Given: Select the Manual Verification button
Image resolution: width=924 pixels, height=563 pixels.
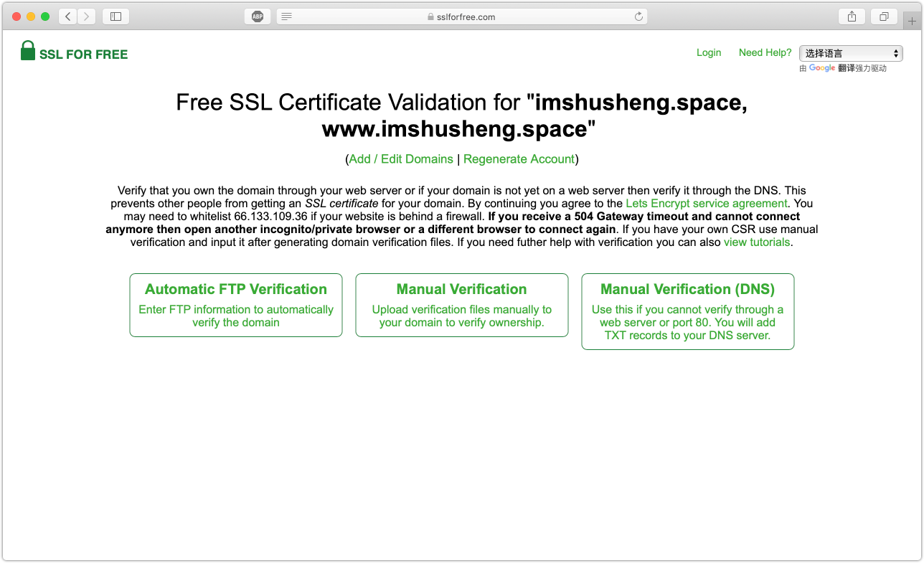Looking at the screenshot, I should click(x=462, y=305).
